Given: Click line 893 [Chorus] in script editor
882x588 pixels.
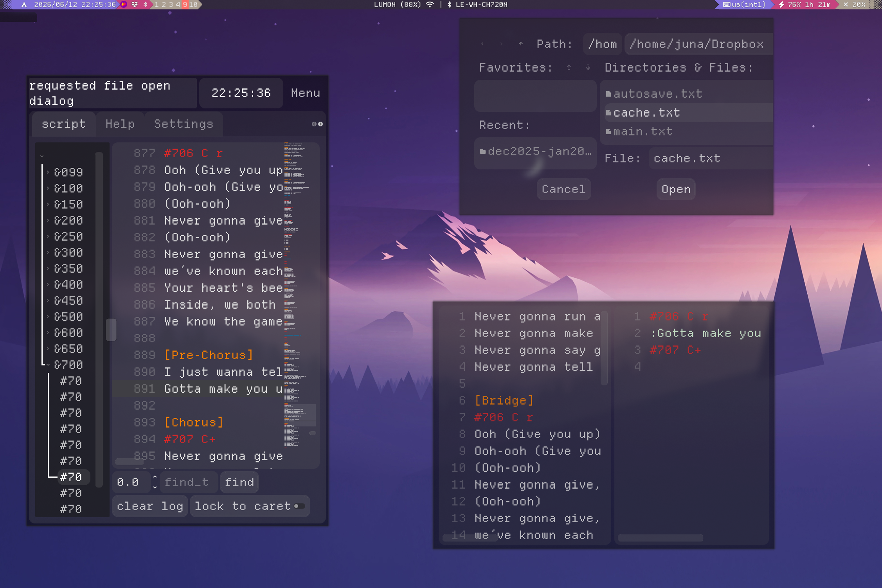Looking at the screenshot, I should point(194,423).
